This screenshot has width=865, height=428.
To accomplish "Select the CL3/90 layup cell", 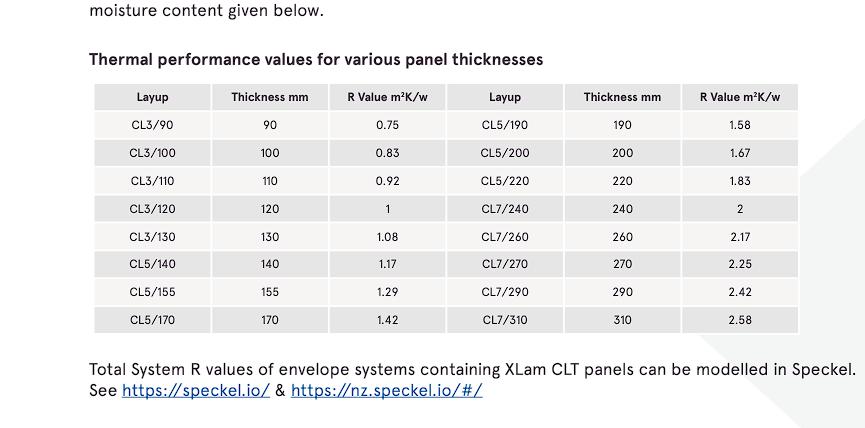I will click(152, 125).
